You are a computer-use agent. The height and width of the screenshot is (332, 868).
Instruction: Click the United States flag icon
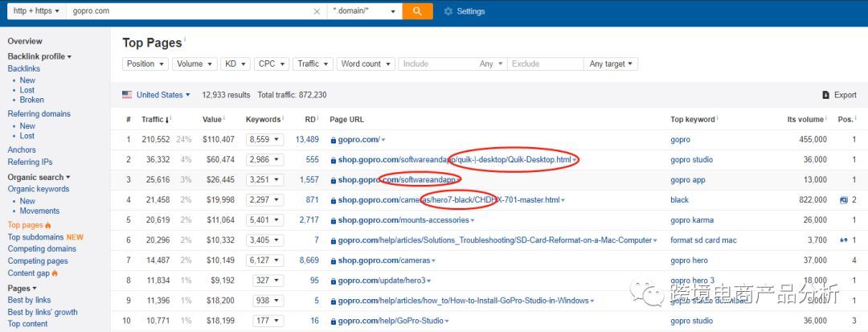point(127,95)
